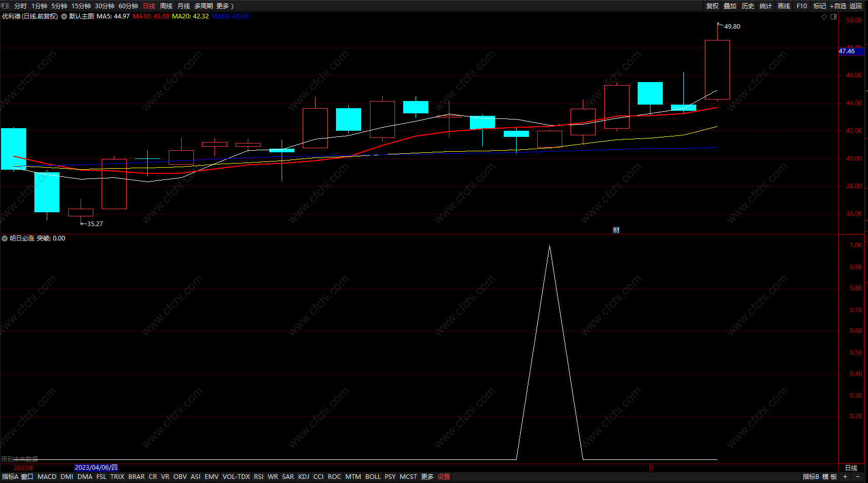Click the 日线 label at bottom right
Viewport: 868px width, 483px height.
[851, 468]
